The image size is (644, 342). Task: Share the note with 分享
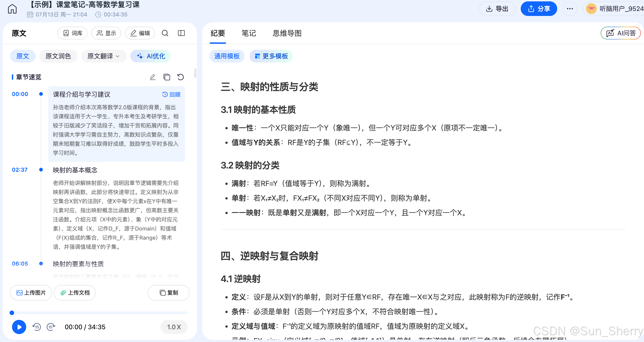click(539, 9)
